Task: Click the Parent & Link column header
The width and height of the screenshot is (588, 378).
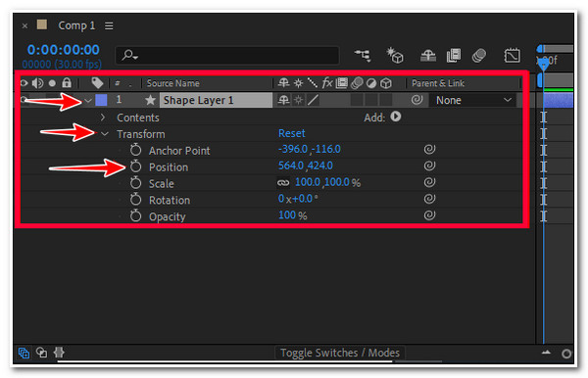Action: point(438,83)
